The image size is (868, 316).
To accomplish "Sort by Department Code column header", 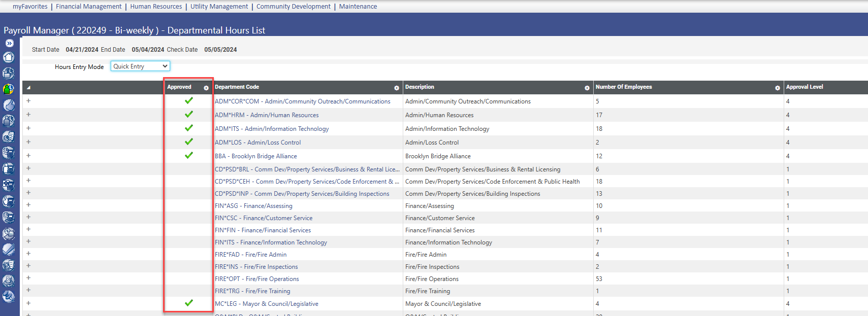I will pos(237,87).
